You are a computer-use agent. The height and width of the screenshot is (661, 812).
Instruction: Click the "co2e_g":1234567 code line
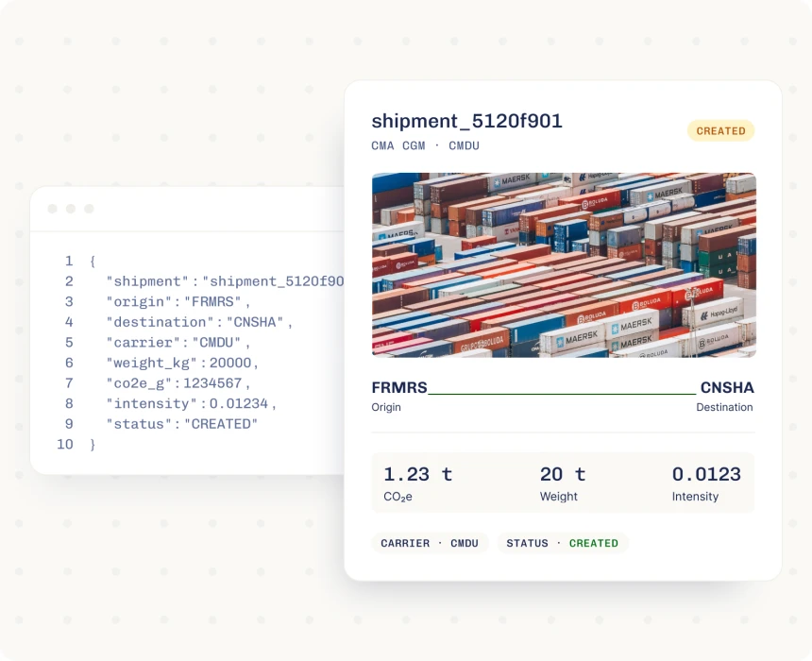click(178, 383)
